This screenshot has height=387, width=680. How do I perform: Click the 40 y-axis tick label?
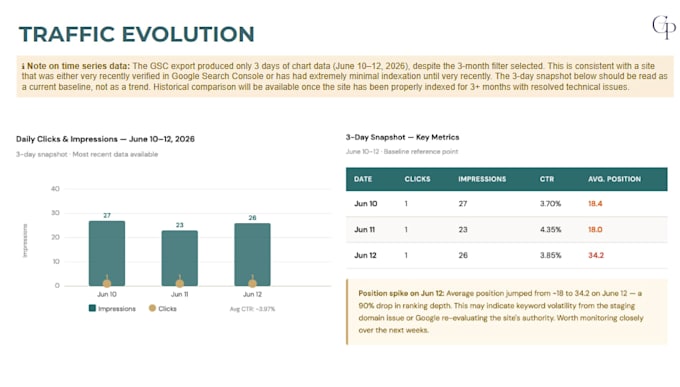[55, 189]
